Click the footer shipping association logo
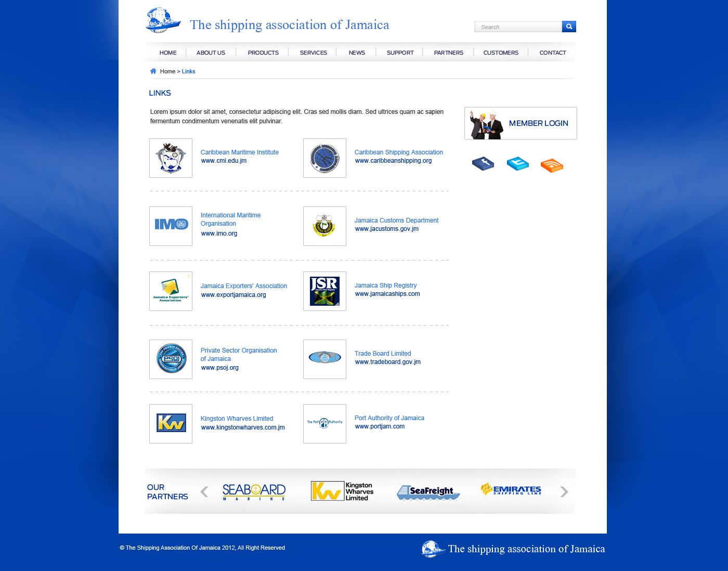The image size is (728, 571). [513, 549]
